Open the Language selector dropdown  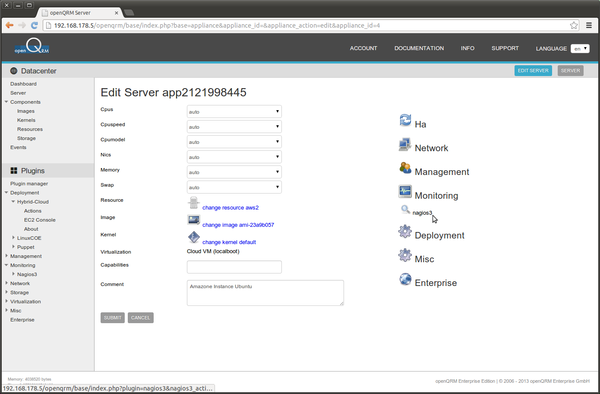click(x=580, y=49)
